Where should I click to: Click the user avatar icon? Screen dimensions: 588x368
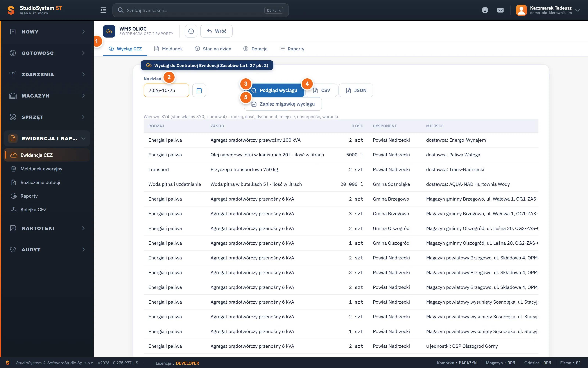coord(521,10)
